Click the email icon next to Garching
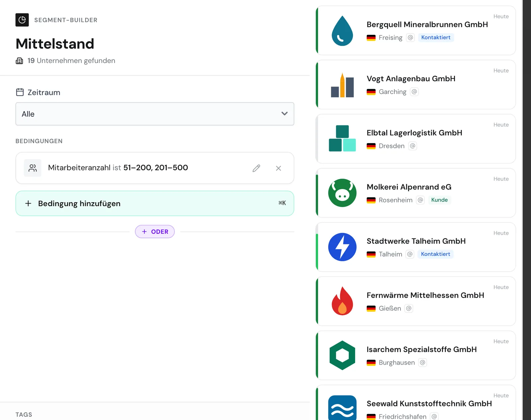Screen dimensions: 531x420 tap(414, 91)
